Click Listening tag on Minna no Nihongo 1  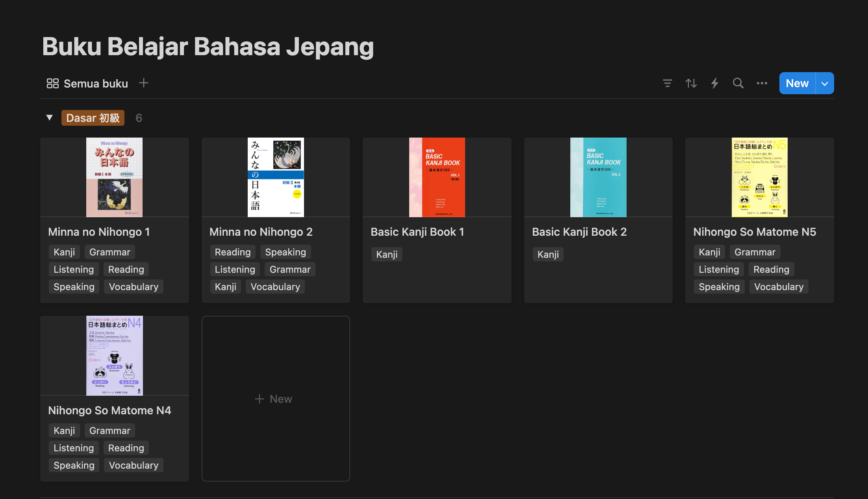[x=74, y=269]
